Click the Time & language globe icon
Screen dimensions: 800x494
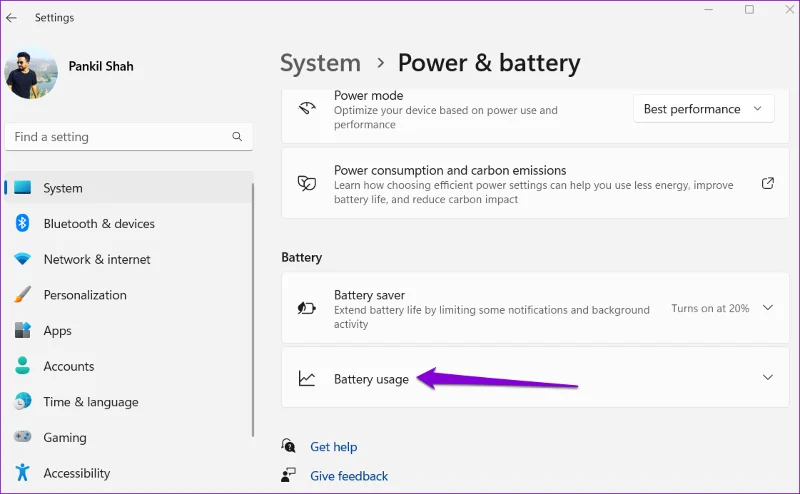(x=22, y=402)
